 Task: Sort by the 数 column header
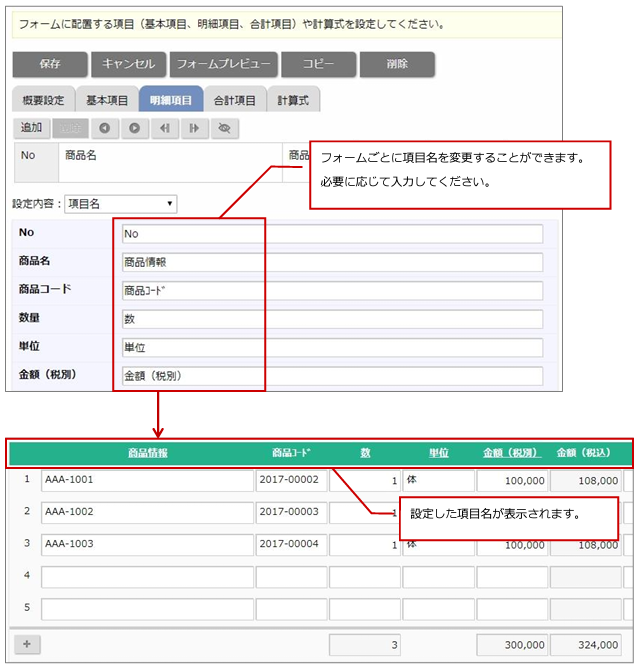point(365,453)
